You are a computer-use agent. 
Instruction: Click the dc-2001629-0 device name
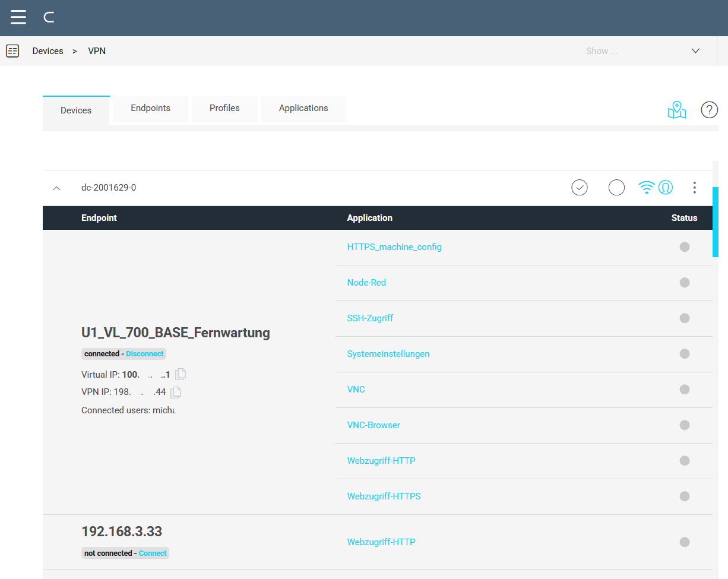coord(109,188)
